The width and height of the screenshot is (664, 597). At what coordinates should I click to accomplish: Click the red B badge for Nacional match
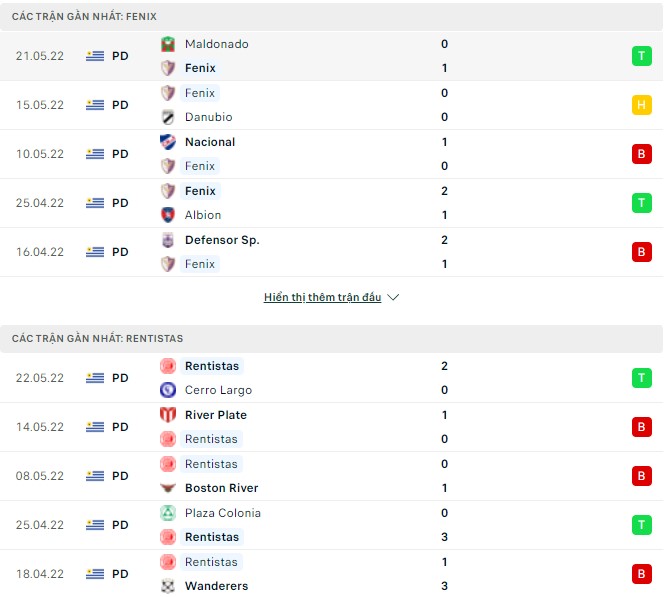point(641,154)
